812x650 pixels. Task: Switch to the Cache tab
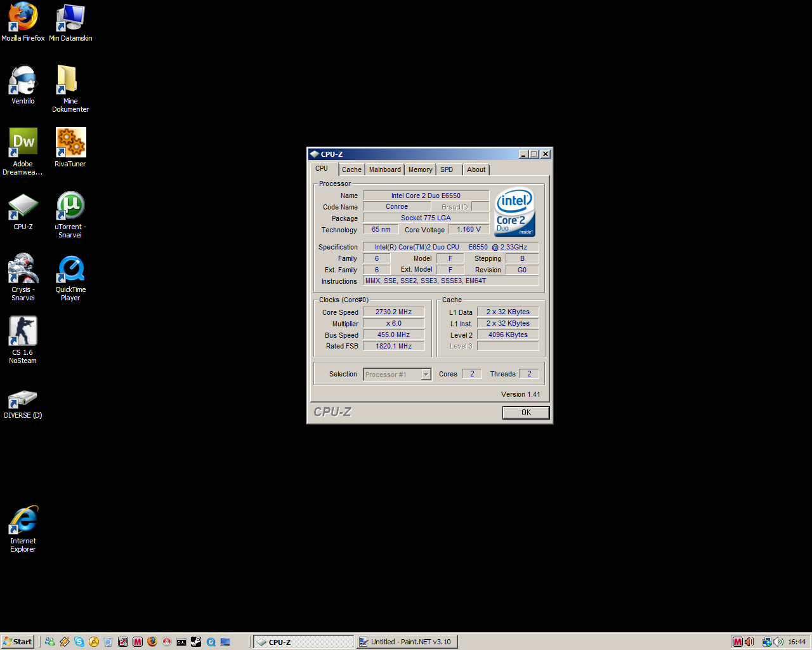pos(351,169)
